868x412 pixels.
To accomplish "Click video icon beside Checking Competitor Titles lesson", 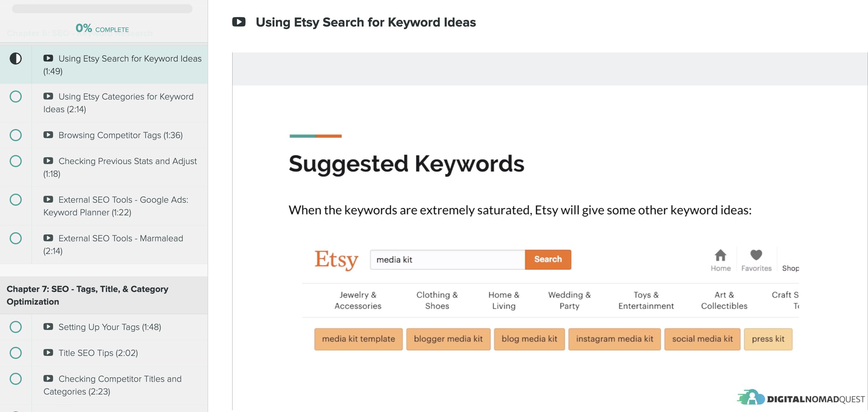I will (x=48, y=378).
